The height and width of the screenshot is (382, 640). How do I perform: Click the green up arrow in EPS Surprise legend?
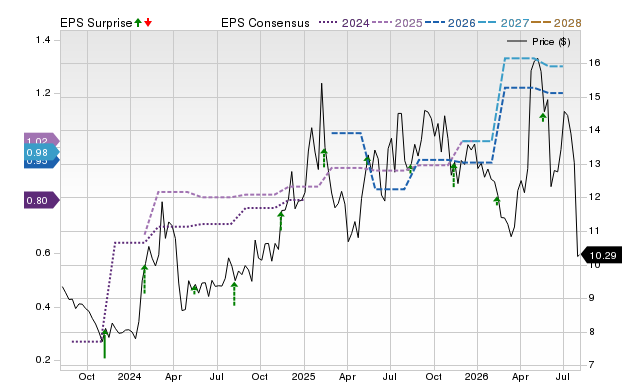pyautogui.click(x=138, y=22)
